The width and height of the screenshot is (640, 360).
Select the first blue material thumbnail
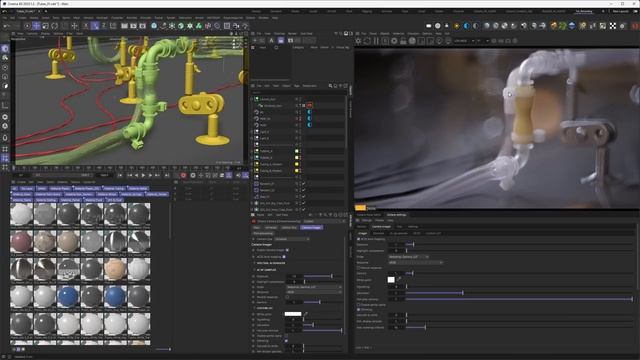tap(68, 296)
